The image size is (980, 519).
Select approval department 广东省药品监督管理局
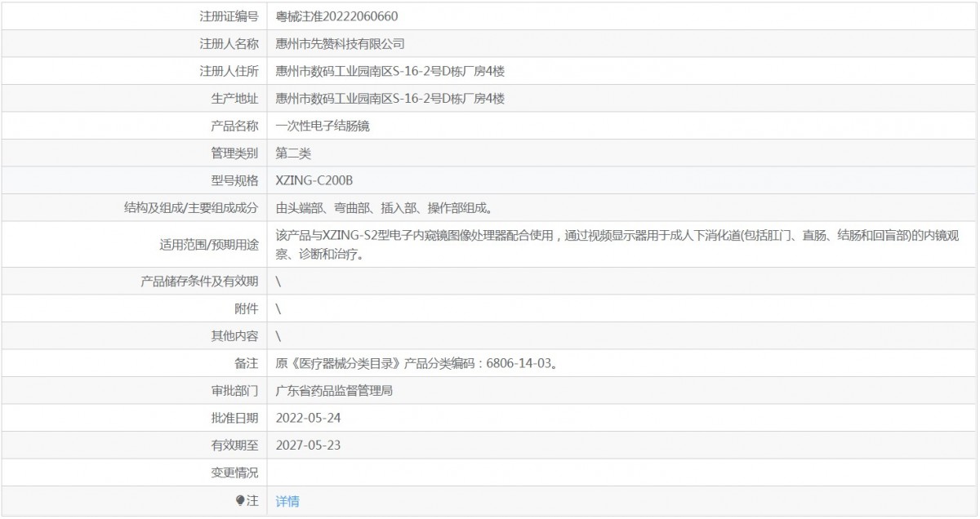tap(335, 390)
